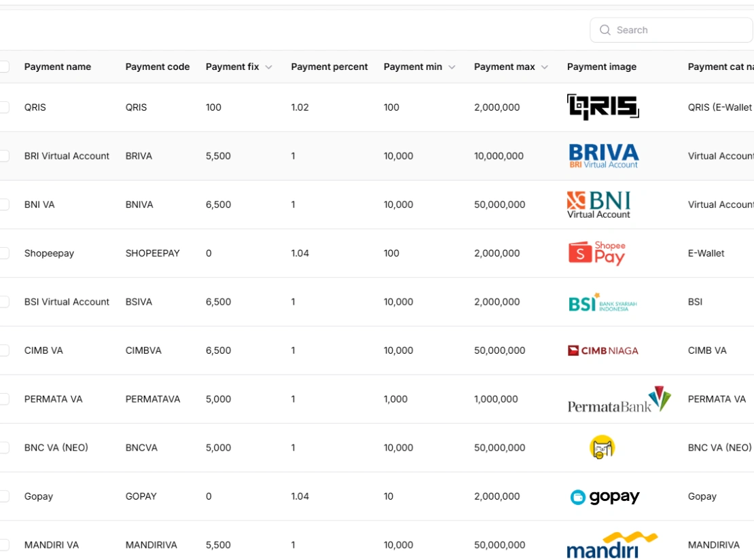
Task: Click the BRIVA logo in BRI row
Action: tap(603, 156)
